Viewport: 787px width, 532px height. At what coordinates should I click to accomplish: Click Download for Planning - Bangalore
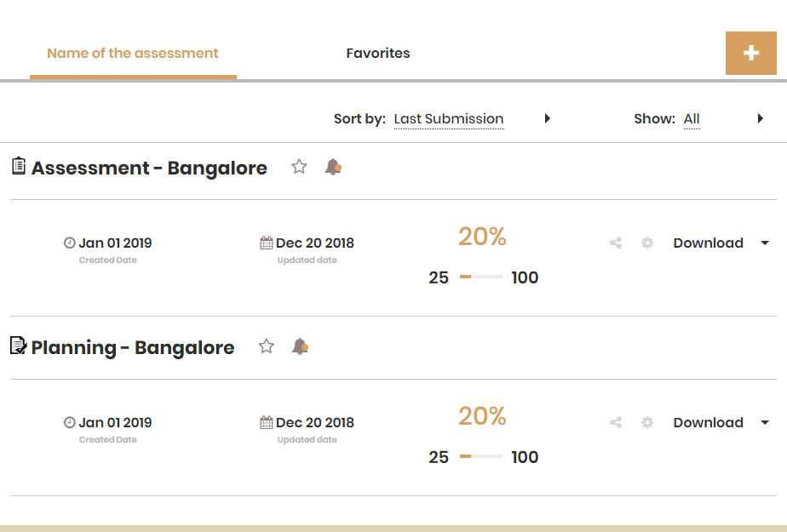tap(708, 423)
